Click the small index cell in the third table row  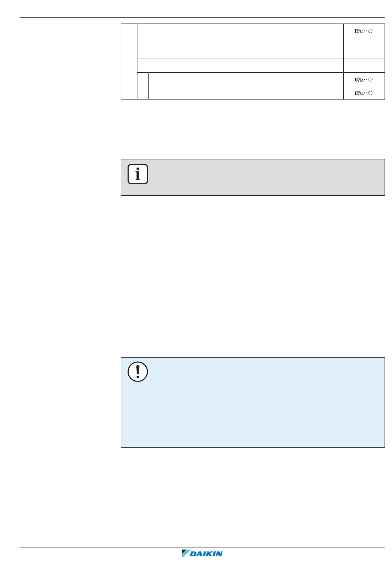click(x=143, y=79)
